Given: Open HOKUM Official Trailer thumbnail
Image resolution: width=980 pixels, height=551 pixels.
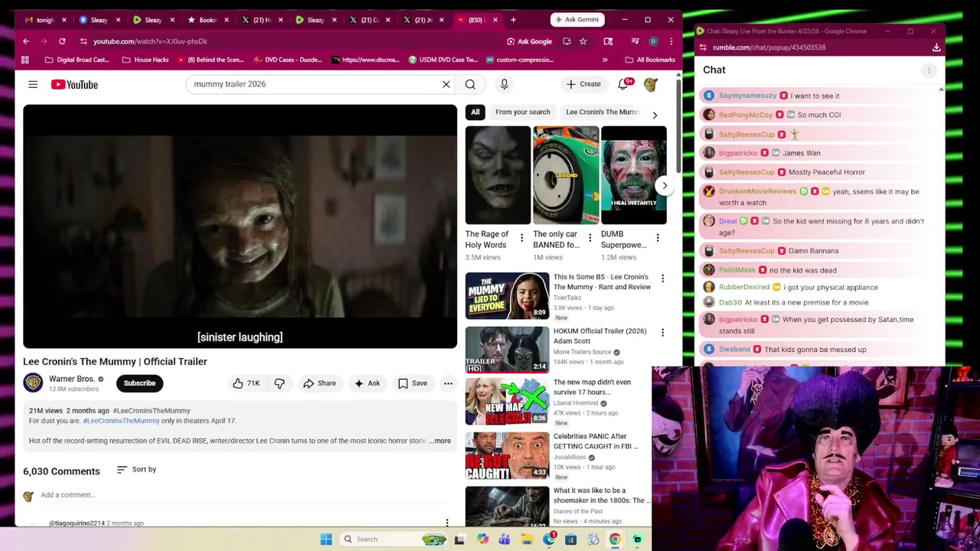Looking at the screenshot, I should tap(507, 350).
